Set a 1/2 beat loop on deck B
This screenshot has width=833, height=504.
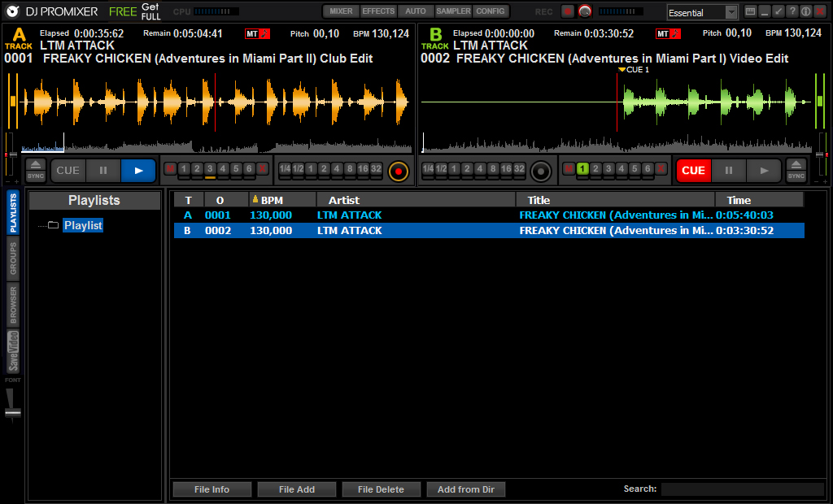[x=441, y=169]
